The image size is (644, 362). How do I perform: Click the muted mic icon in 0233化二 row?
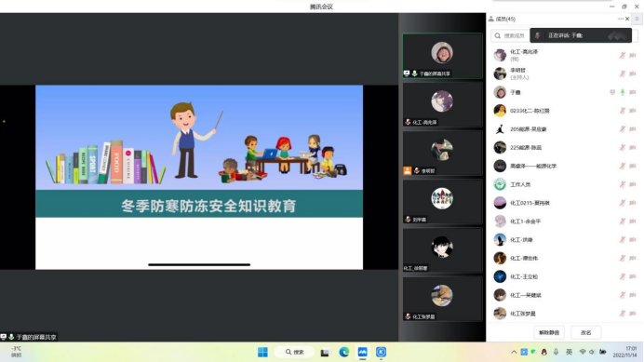tap(623, 111)
